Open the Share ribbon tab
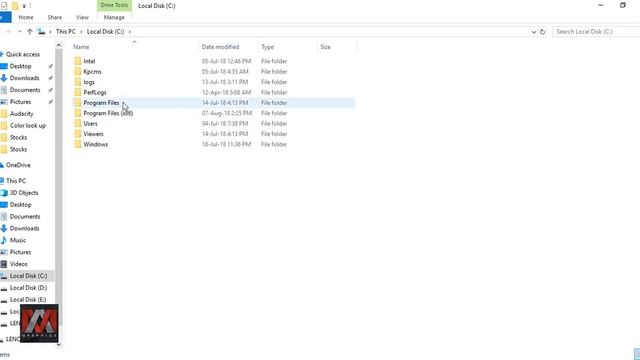This screenshot has width=640, height=360. coord(55,18)
